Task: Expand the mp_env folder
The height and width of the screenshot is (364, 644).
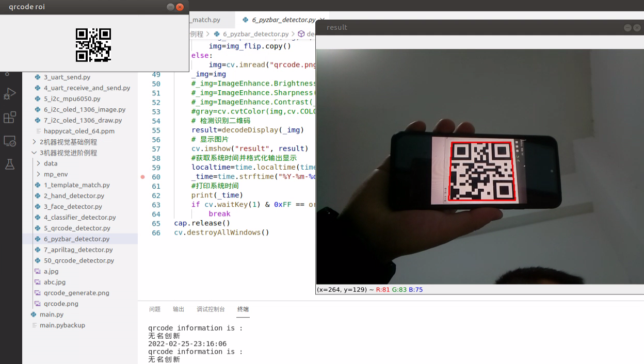Action: click(55, 174)
